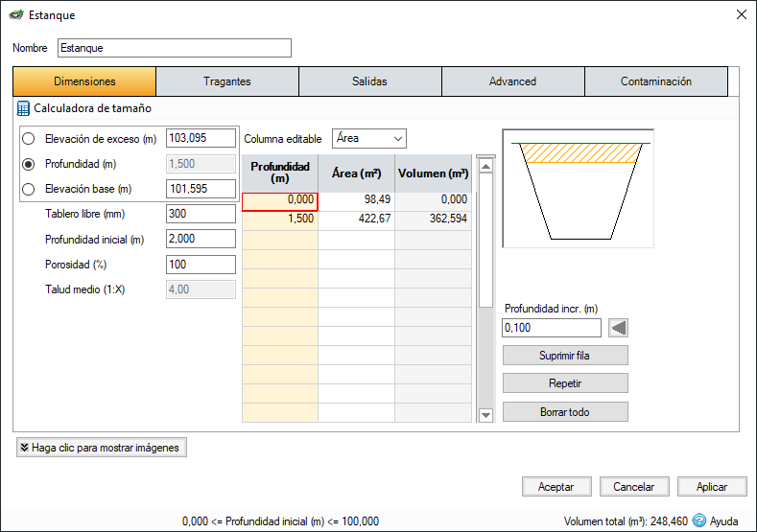Click the Borrar todo button
This screenshot has width=757, height=532.
coord(565,412)
